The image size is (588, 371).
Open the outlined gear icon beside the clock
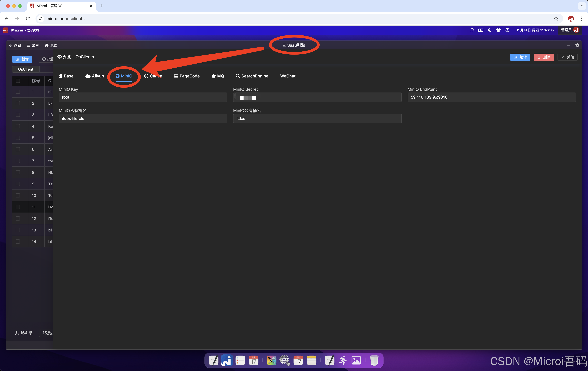(x=507, y=30)
